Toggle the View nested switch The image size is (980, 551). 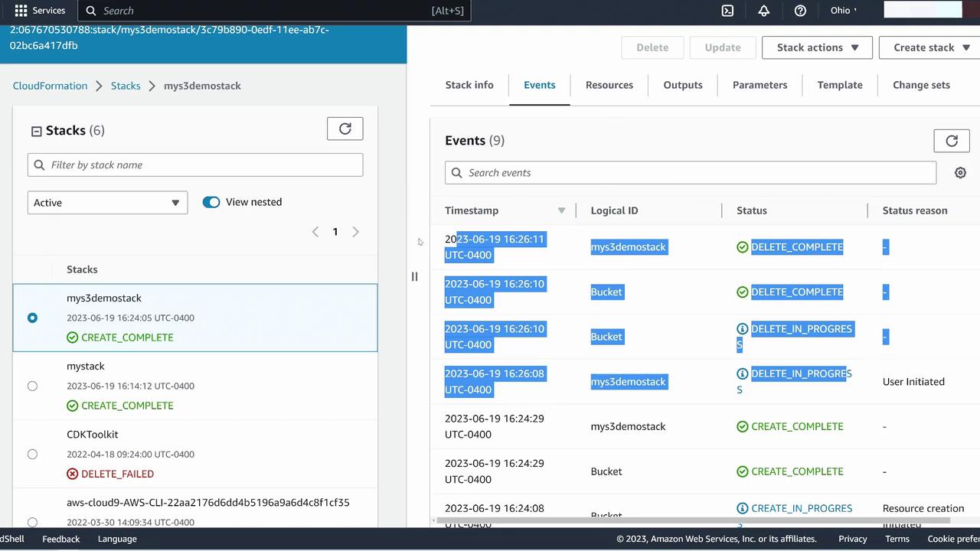click(211, 202)
